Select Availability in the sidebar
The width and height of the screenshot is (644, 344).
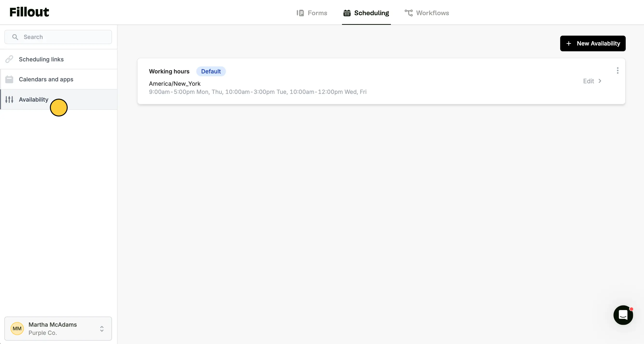coord(59,99)
